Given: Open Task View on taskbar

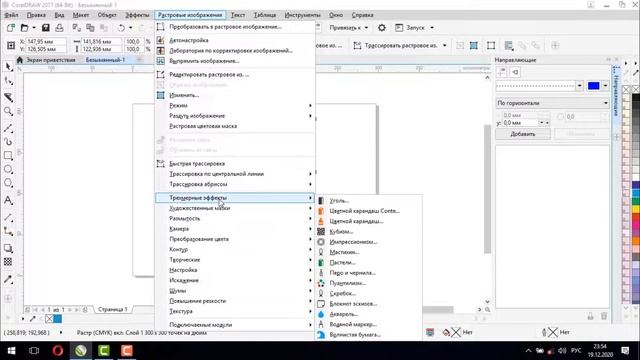Looking at the screenshot, I should point(34,351).
